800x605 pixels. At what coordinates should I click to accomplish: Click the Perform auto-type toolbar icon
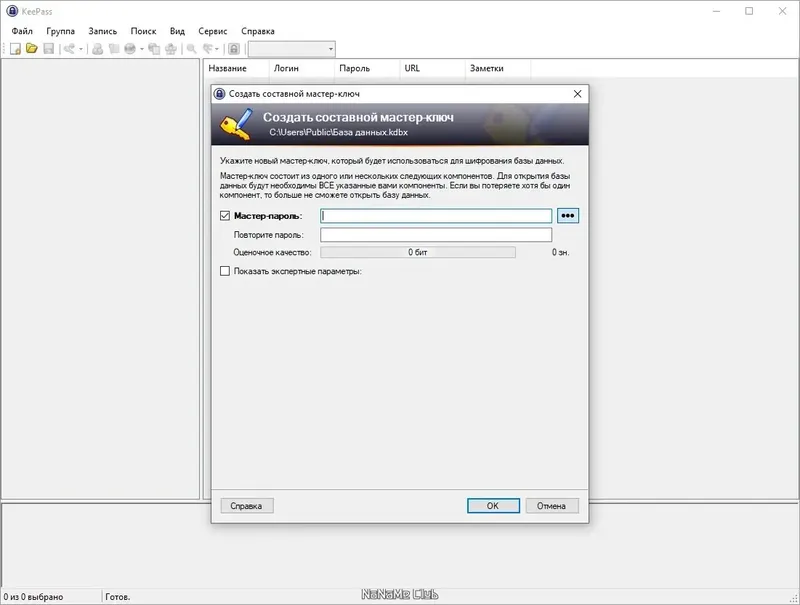coord(170,49)
